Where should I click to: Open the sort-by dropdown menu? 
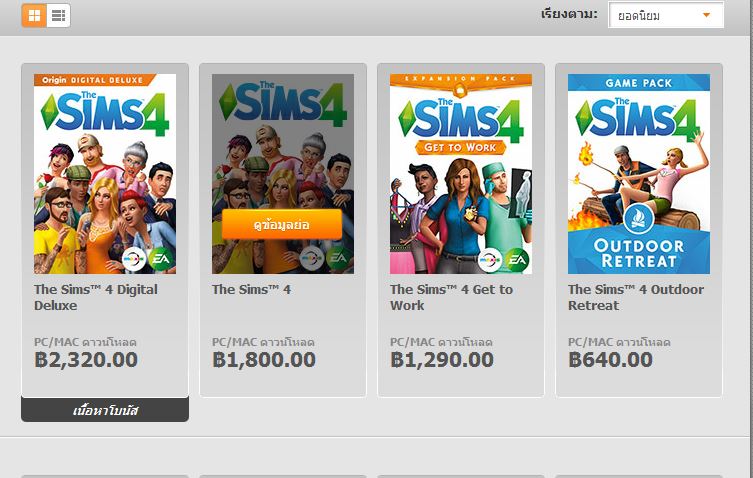pyautogui.click(x=666, y=15)
